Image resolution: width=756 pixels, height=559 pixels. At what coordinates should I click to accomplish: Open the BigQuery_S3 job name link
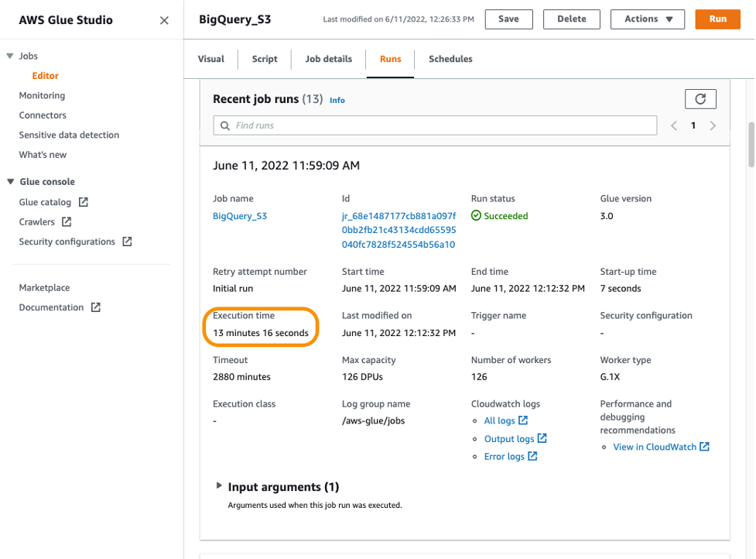click(x=240, y=216)
